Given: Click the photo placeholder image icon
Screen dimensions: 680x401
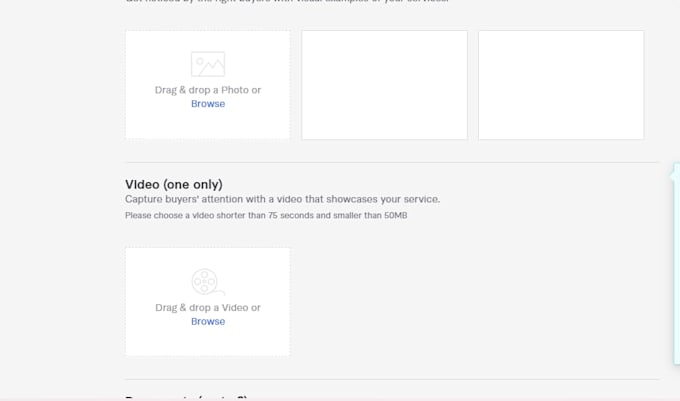Looking at the screenshot, I should click(208, 64).
